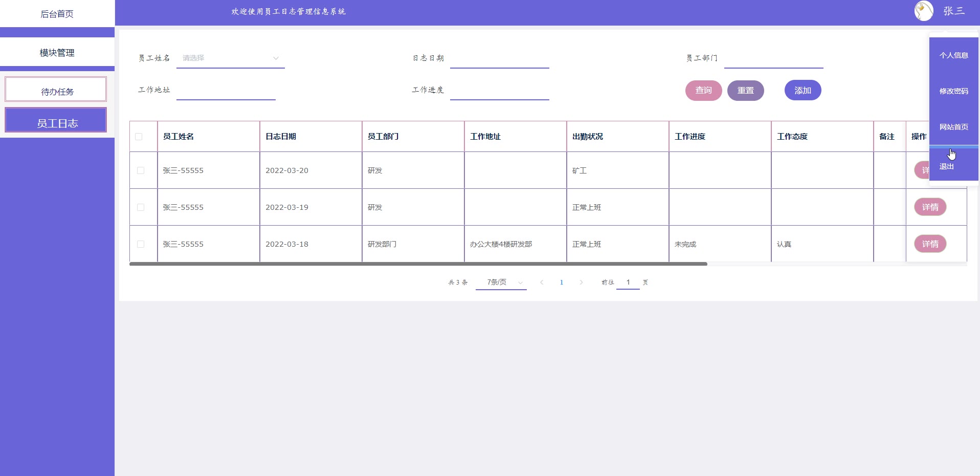The image size is (980, 476).
Task: Open the 7条/页 page size dropdown
Action: [501, 283]
